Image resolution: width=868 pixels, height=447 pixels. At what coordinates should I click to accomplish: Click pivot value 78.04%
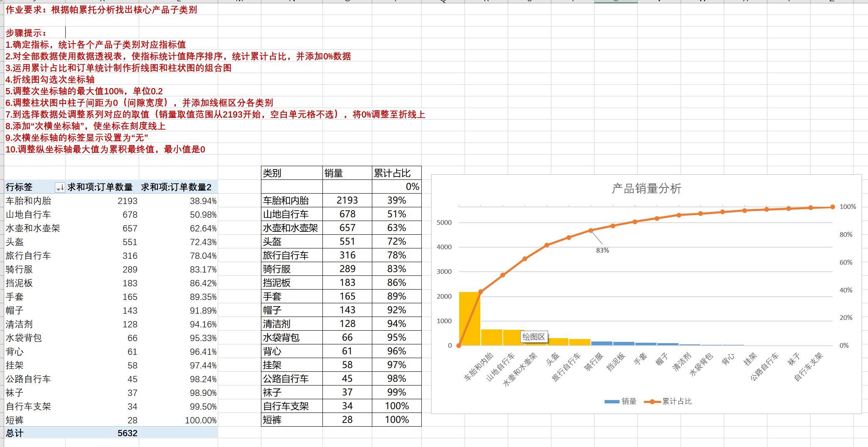[203, 256]
